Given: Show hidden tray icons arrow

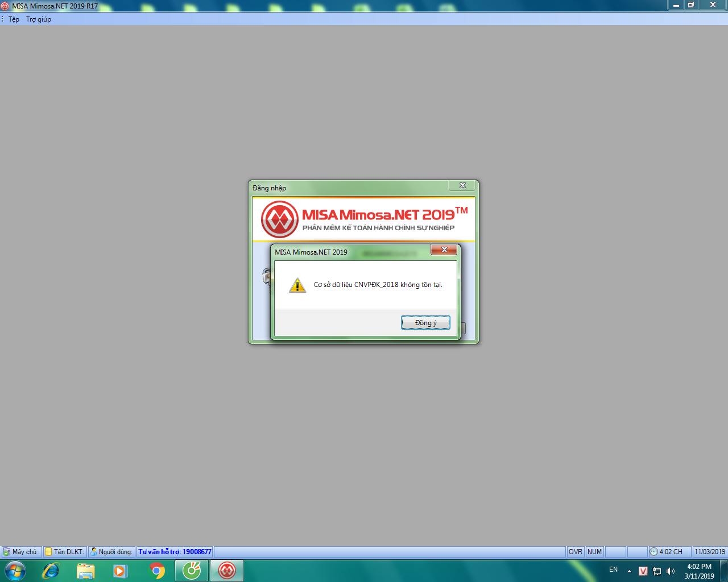Looking at the screenshot, I should pos(629,571).
